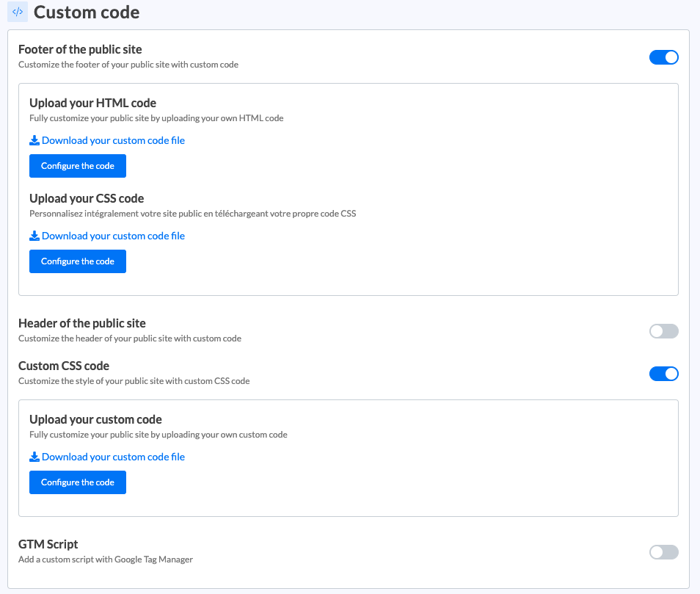Click the Footer of the public site heading
This screenshot has height=594, width=700.
(80, 49)
